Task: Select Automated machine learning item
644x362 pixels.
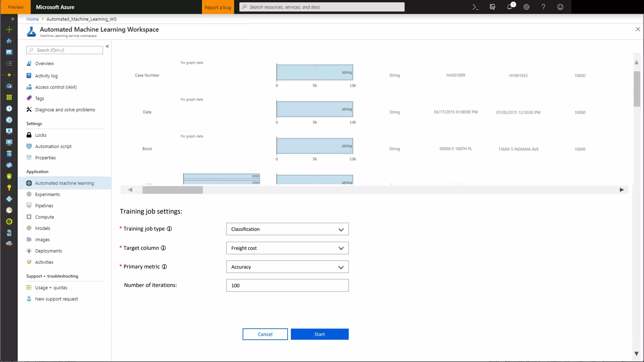Action: click(x=64, y=183)
